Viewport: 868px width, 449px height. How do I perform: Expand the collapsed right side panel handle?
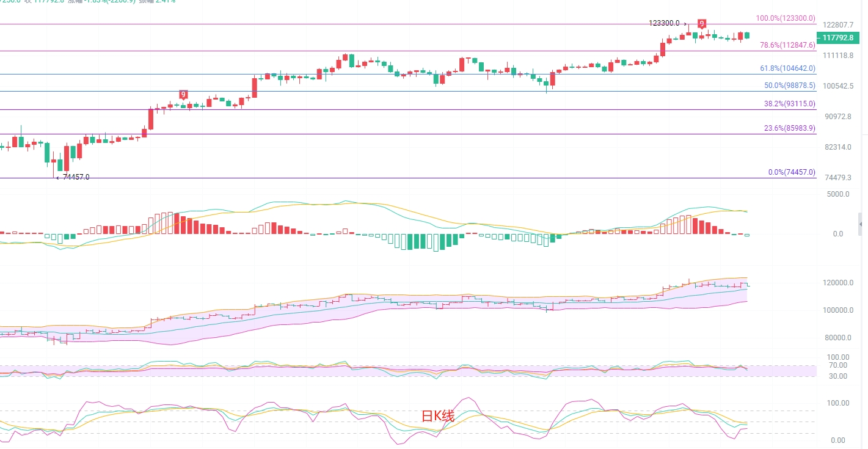pos(861,224)
